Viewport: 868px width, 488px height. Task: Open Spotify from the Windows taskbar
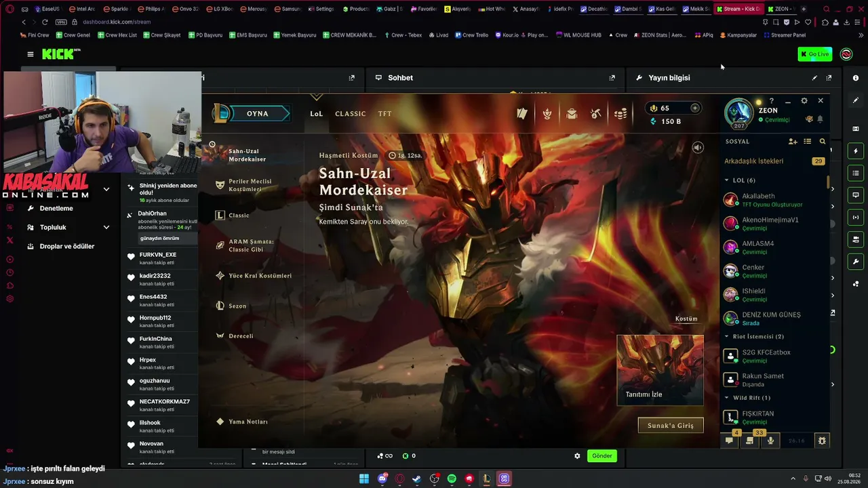(x=452, y=479)
